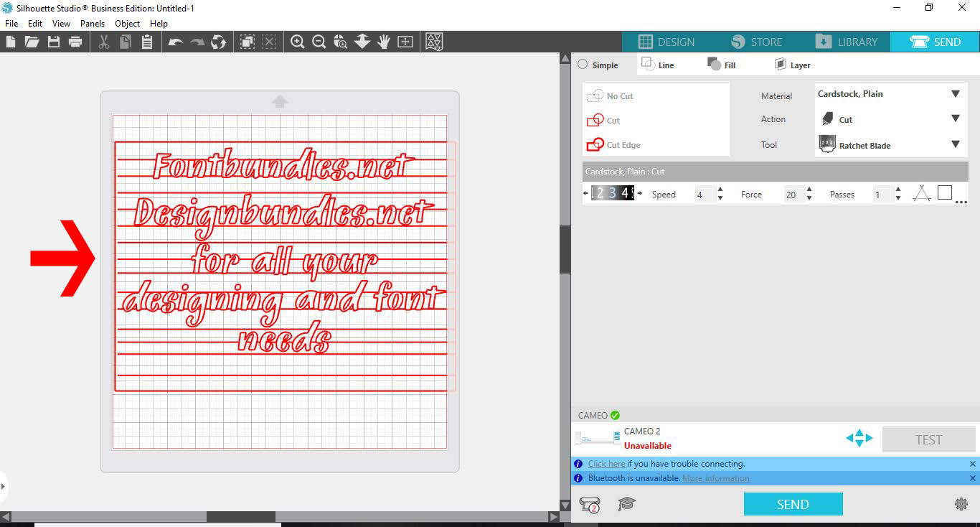Decrease the Force value with down arrow
The width and height of the screenshot is (980, 527).
tap(809, 198)
